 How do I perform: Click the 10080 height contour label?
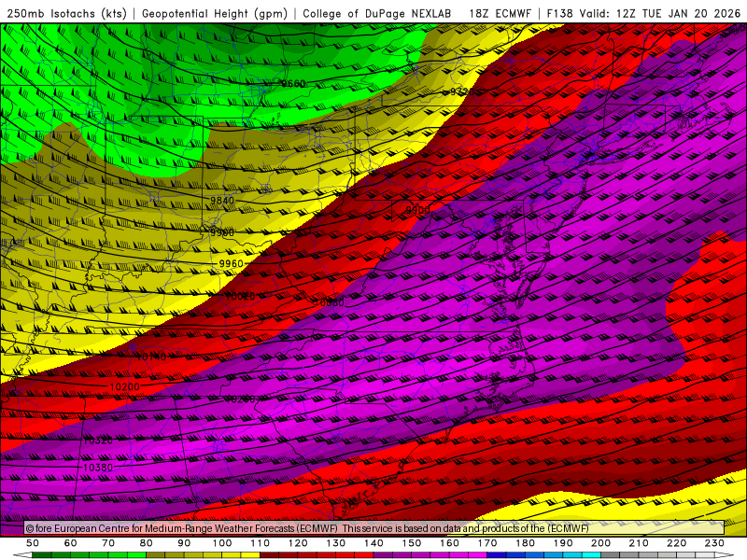(x=330, y=302)
